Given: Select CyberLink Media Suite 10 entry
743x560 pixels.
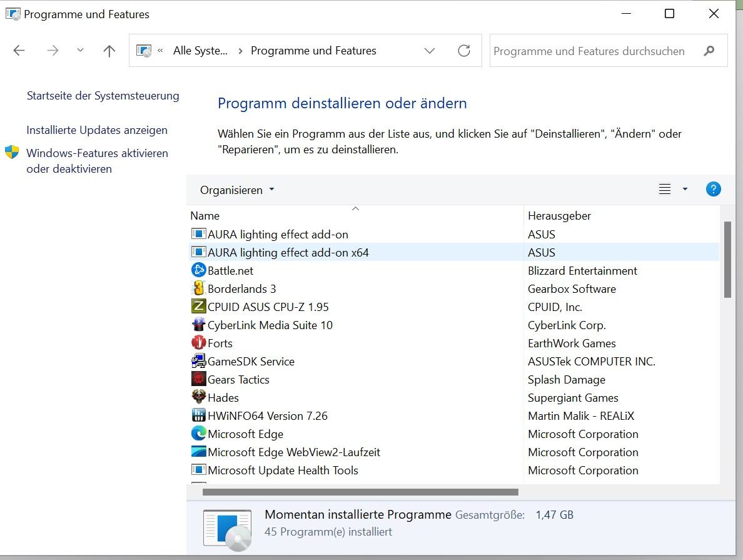Looking at the screenshot, I should [270, 325].
